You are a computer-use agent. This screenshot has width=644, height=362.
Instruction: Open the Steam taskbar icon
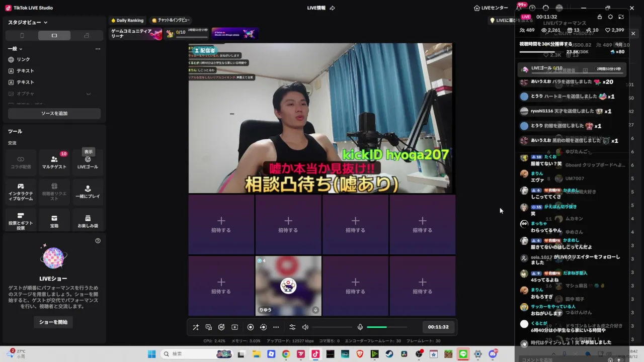(x=389, y=354)
